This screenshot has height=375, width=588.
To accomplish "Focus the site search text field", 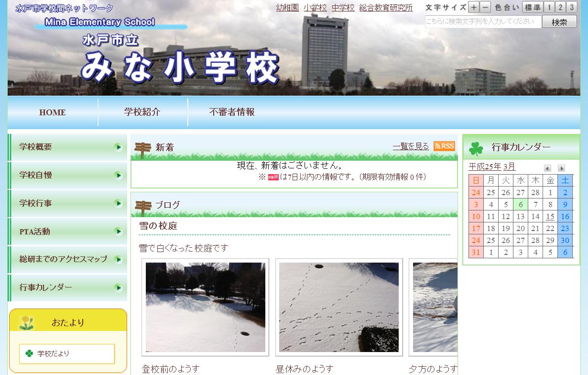I will click(x=483, y=22).
